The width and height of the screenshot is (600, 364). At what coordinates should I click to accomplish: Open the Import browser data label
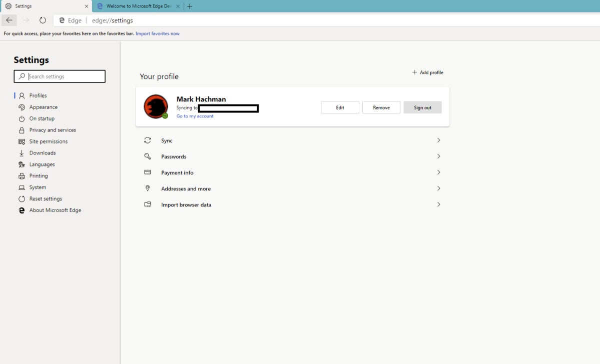(186, 205)
